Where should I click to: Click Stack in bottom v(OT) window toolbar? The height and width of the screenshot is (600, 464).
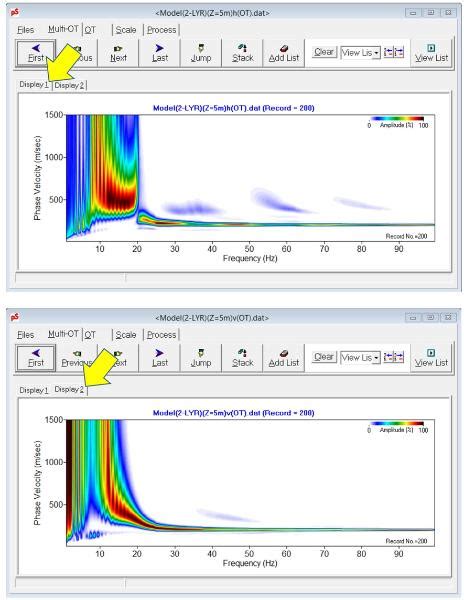(x=243, y=358)
